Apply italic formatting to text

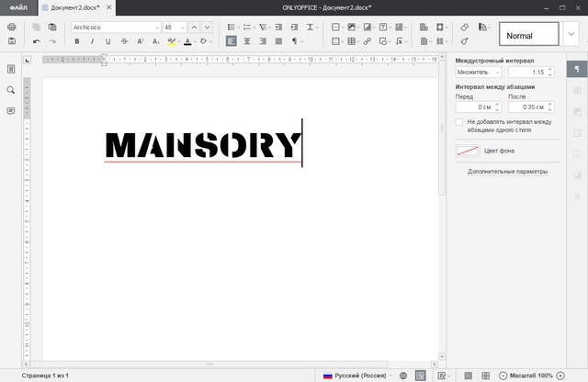pos(93,41)
